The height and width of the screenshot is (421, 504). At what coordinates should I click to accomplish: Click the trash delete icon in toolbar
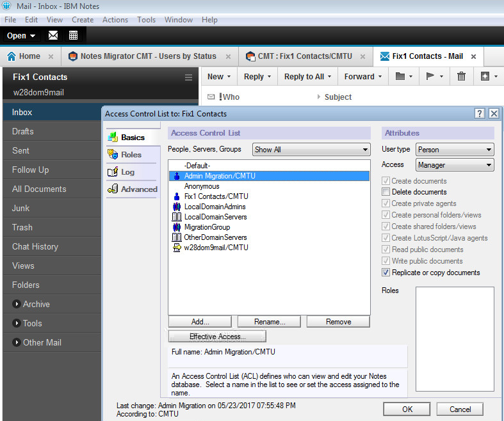461,76
